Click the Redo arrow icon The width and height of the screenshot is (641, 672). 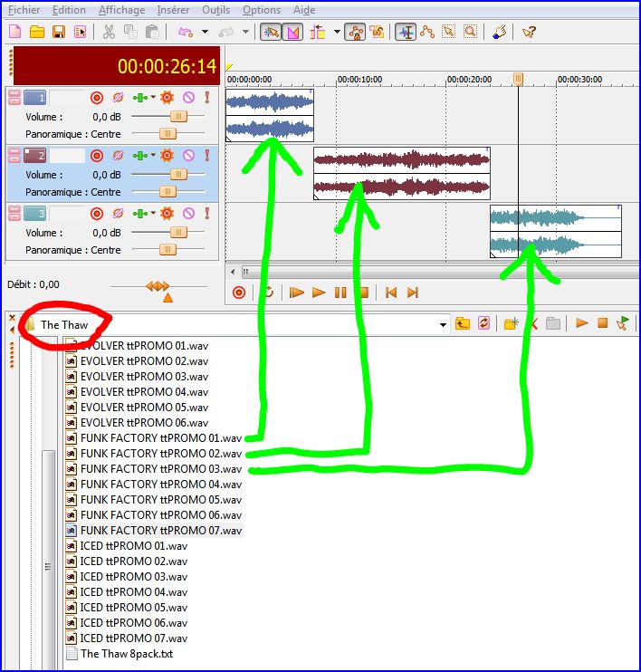coord(226,32)
